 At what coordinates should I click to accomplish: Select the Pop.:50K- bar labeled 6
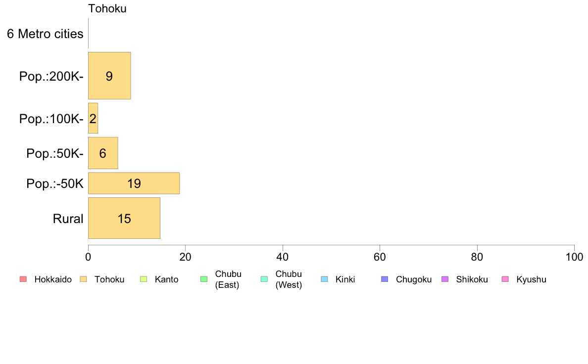point(103,153)
